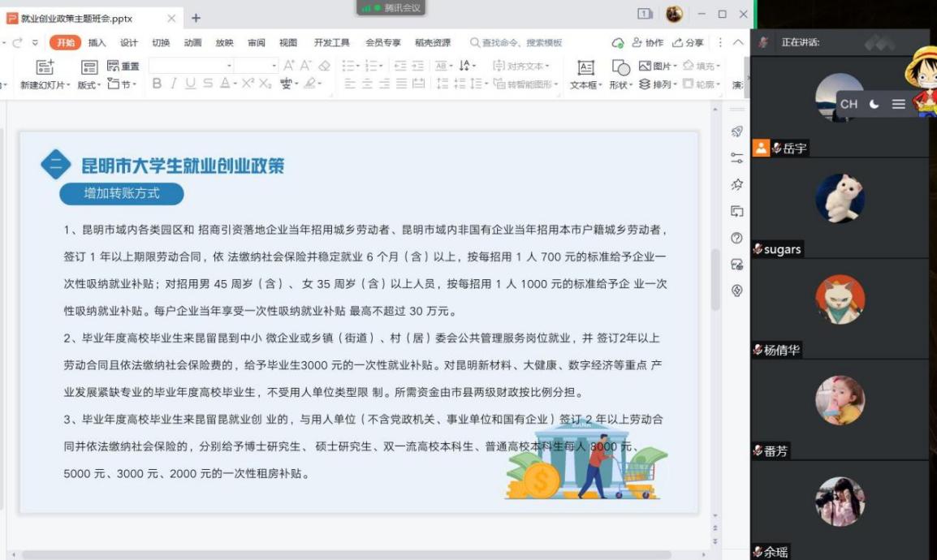Switch to the Insert (插入) tab

[97, 43]
